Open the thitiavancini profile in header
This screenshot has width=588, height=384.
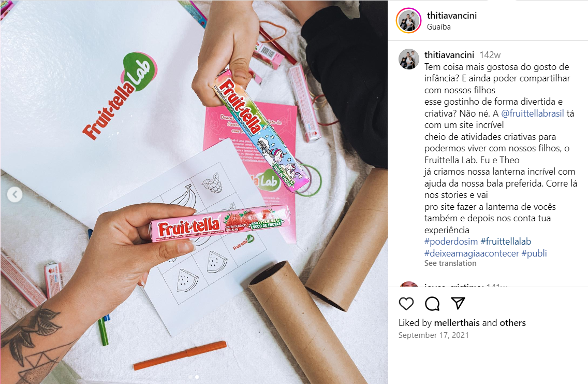452,16
